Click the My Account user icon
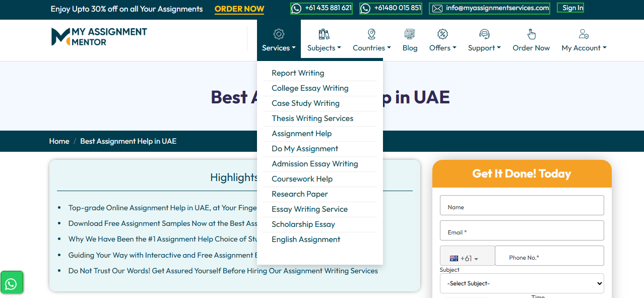 click(584, 34)
